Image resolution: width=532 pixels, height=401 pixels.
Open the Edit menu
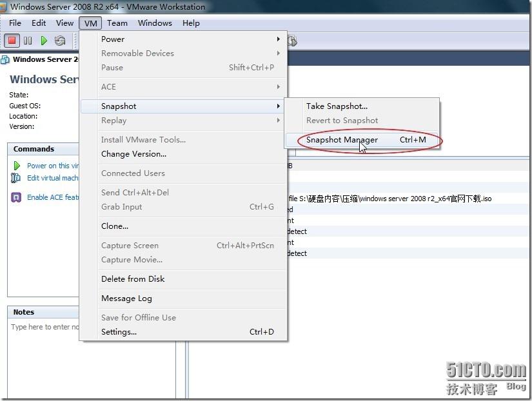tap(39, 23)
